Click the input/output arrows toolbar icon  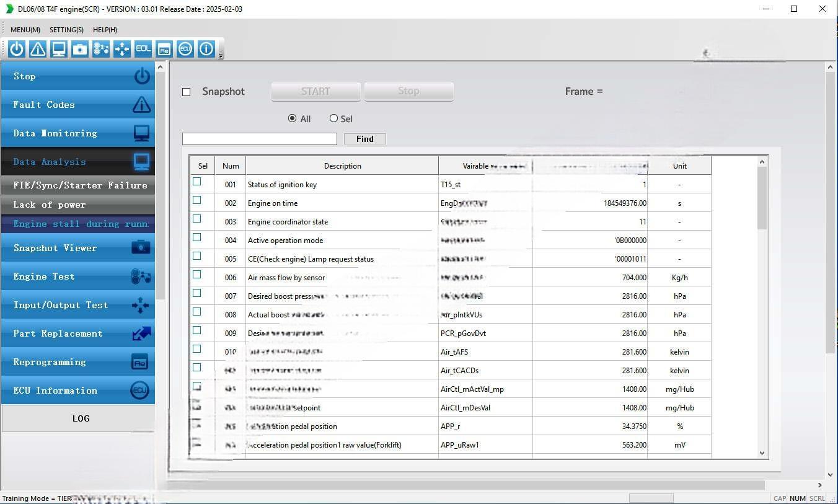[x=122, y=49]
